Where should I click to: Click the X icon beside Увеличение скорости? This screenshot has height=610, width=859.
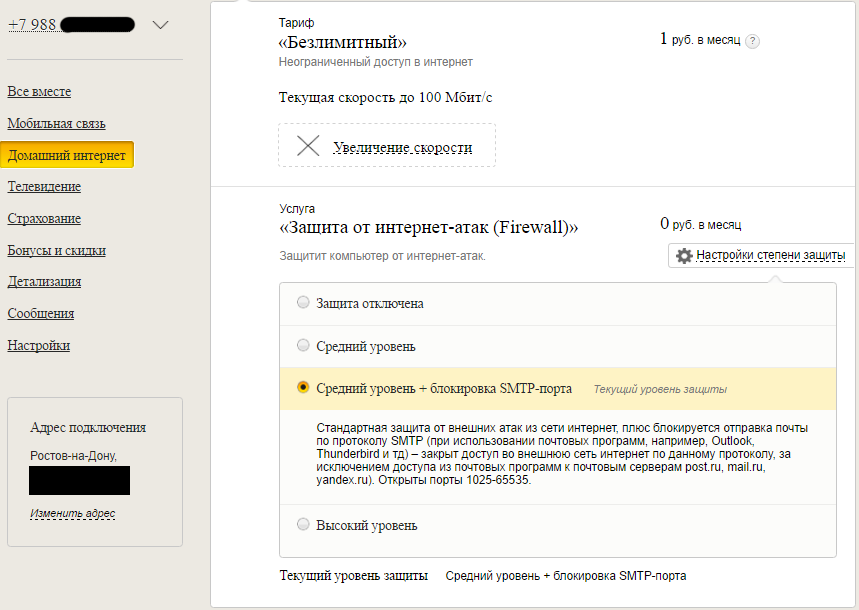308,146
